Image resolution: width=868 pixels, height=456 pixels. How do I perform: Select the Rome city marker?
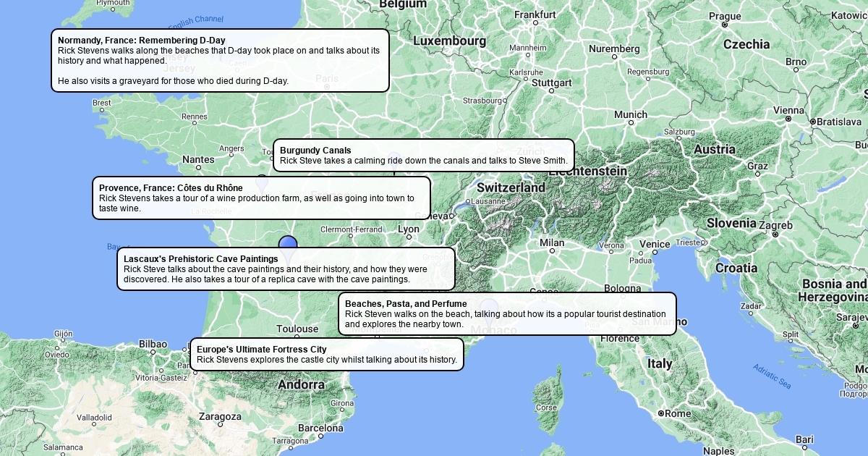(661, 413)
